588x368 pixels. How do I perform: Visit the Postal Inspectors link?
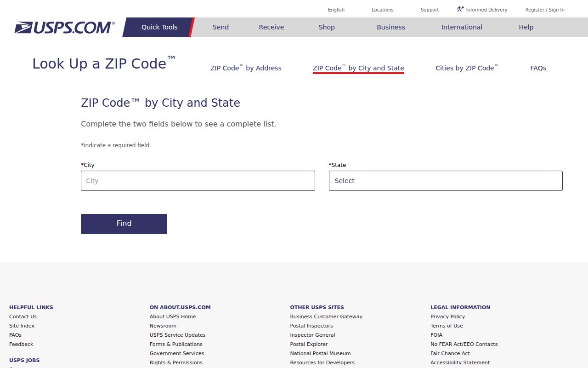pyautogui.click(x=311, y=326)
